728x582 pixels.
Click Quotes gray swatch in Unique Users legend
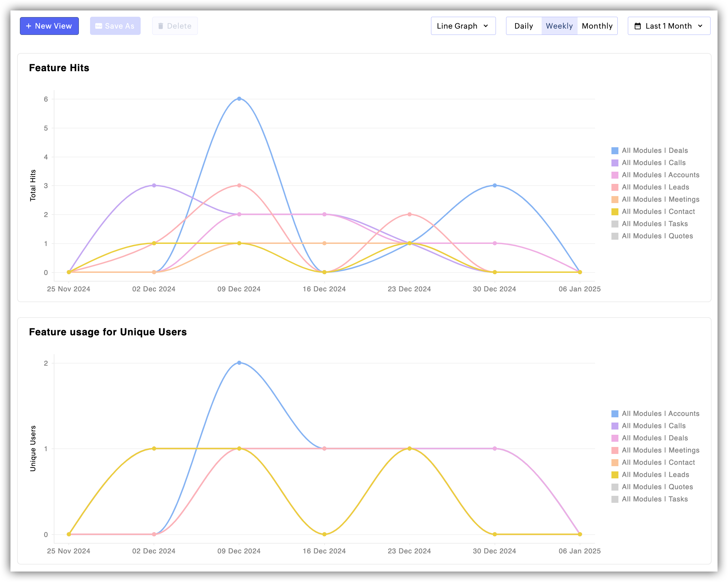[x=615, y=487]
